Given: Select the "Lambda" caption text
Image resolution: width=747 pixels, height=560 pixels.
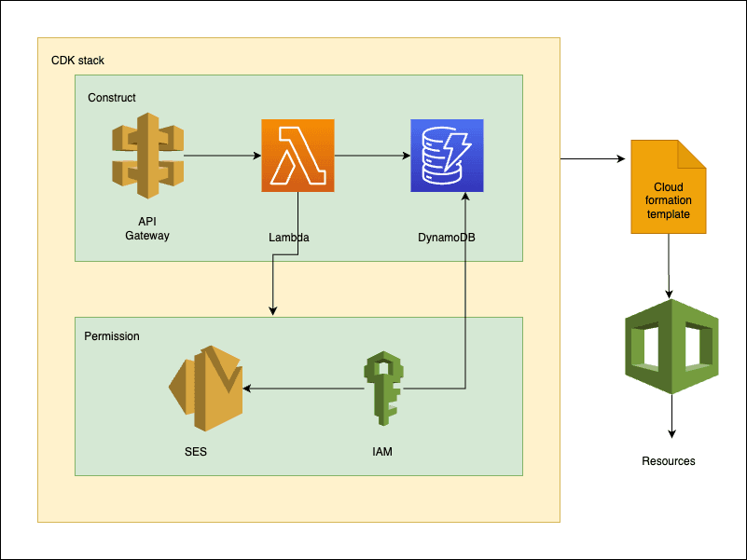Looking at the screenshot, I should point(289,238).
